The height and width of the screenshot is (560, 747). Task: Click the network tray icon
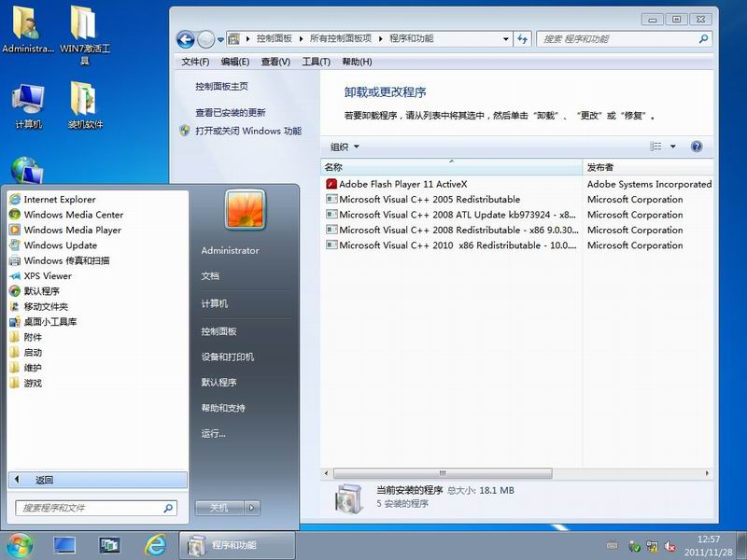pos(652,547)
